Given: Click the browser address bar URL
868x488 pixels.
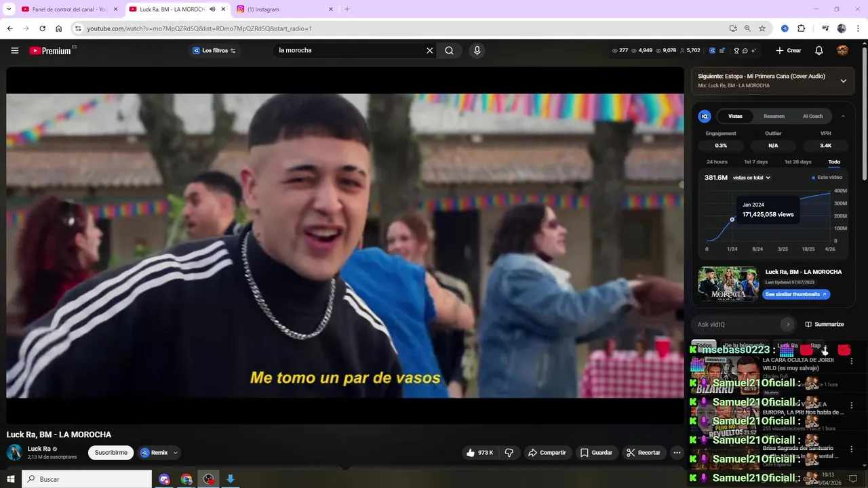Looking at the screenshot, I should pyautogui.click(x=199, y=28).
